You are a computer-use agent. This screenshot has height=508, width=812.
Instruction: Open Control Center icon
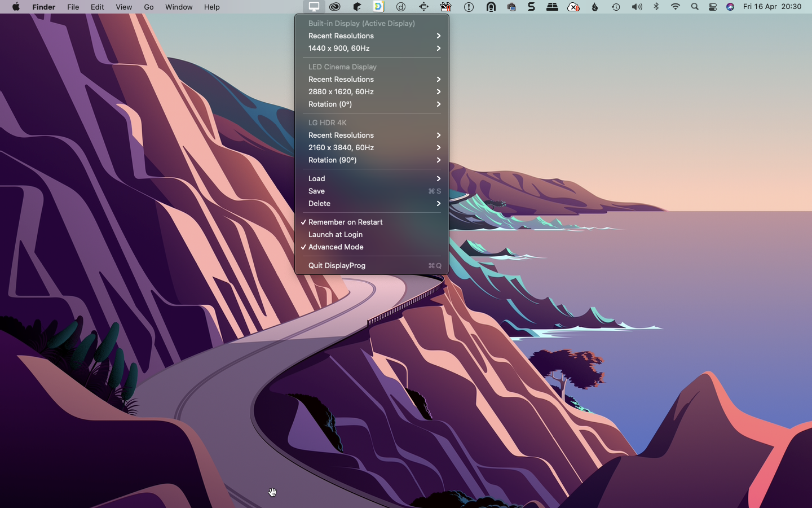pyautogui.click(x=713, y=7)
